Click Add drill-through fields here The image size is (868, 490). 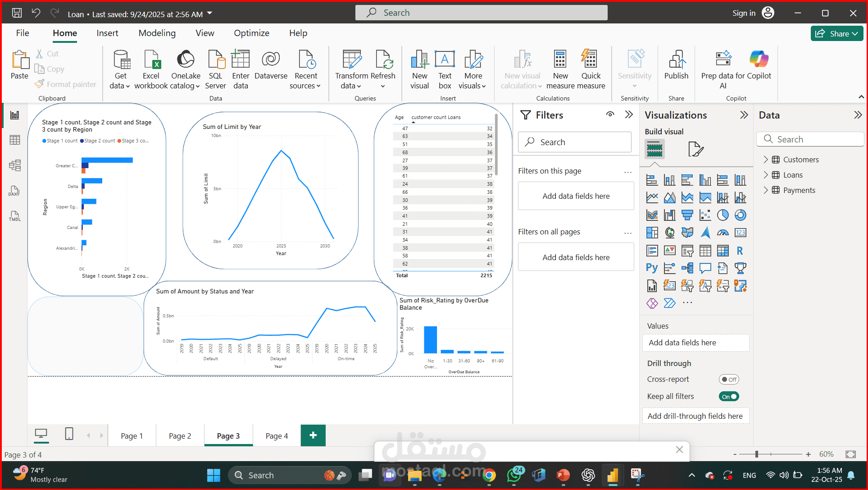coord(695,416)
